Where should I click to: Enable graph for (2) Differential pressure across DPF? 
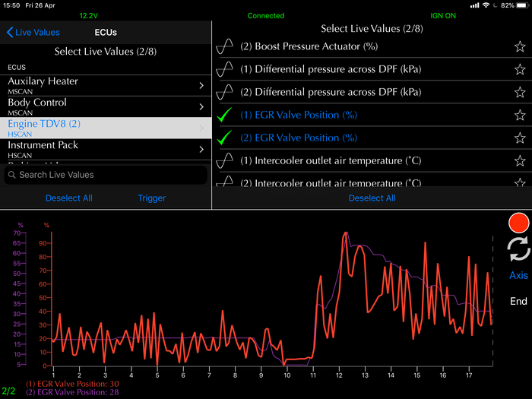[x=225, y=92]
